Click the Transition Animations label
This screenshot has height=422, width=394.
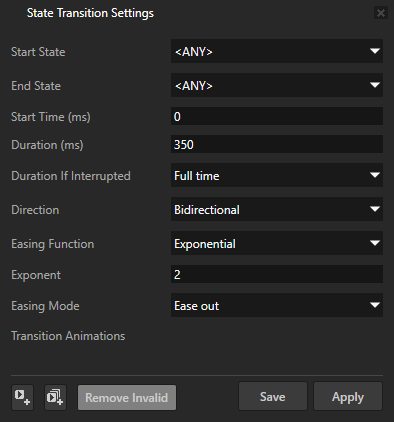(68, 336)
